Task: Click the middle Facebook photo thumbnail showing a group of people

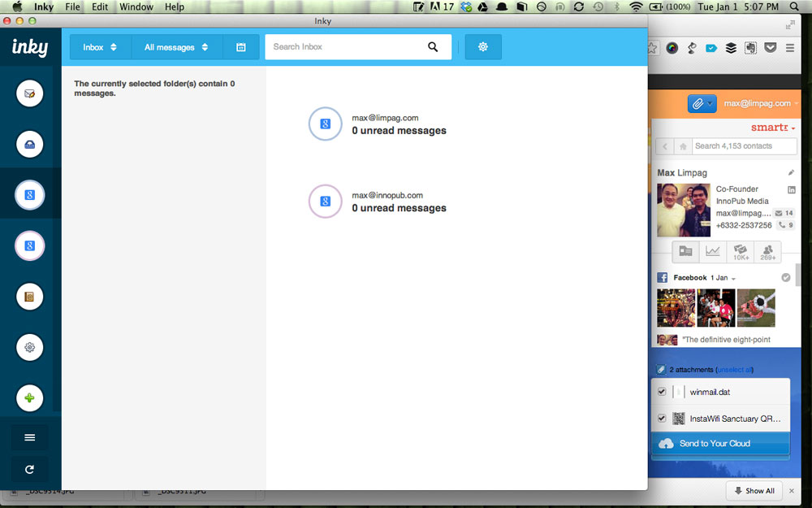Action: click(x=716, y=308)
